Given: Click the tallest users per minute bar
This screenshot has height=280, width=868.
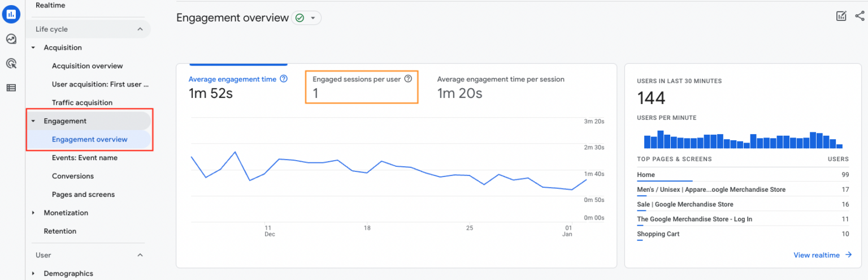Looking at the screenshot, I should click(661, 140).
